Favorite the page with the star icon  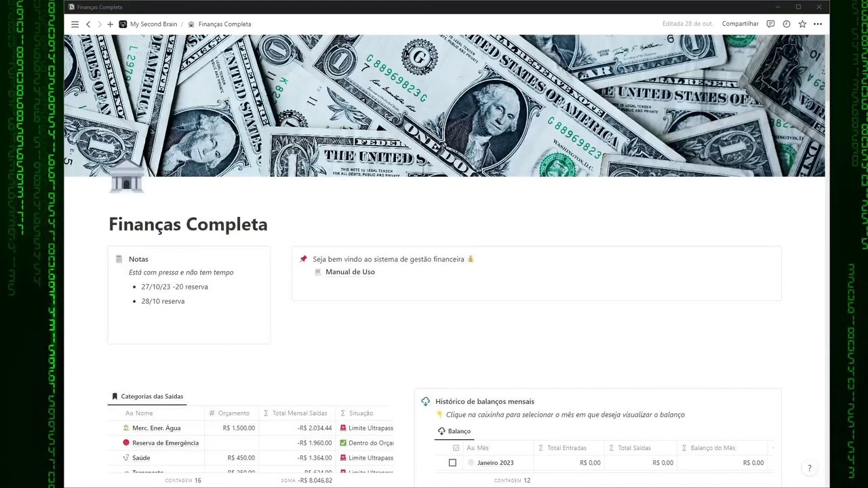pyautogui.click(x=802, y=24)
